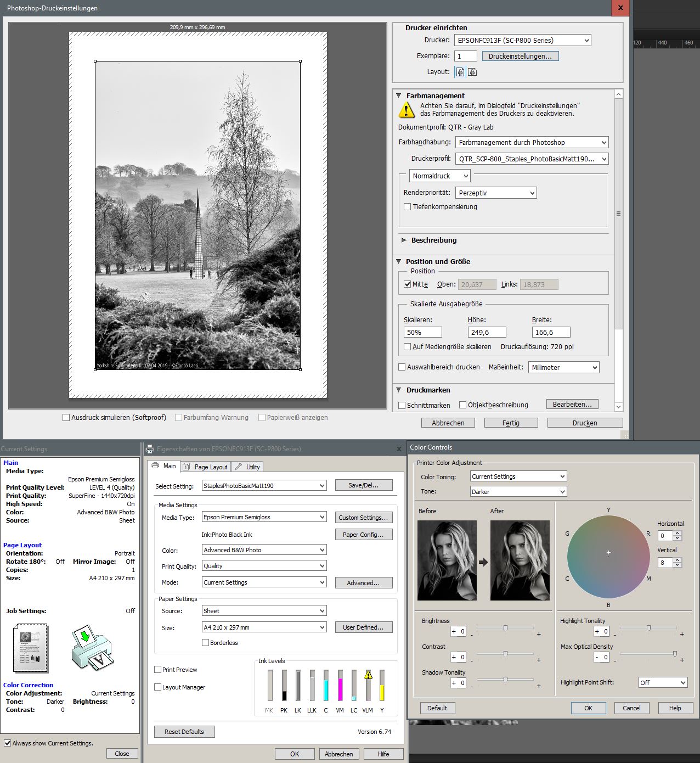This screenshot has height=763, width=700.
Task: Switch to the Page Layout tab
Action: coord(205,467)
